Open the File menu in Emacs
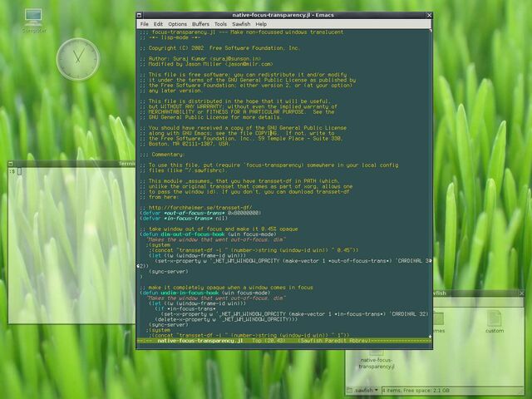 pyautogui.click(x=144, y=24)
